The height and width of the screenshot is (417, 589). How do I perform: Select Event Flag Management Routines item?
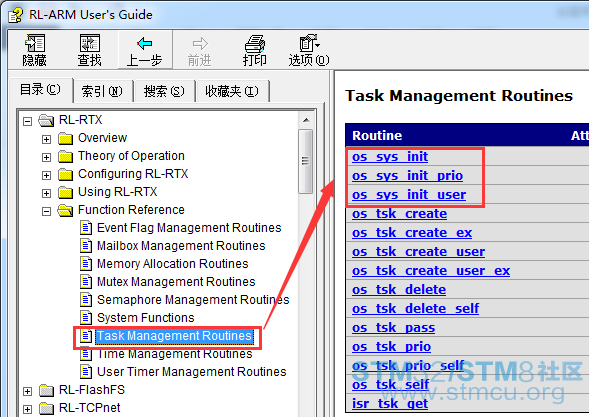pos(189,228)
